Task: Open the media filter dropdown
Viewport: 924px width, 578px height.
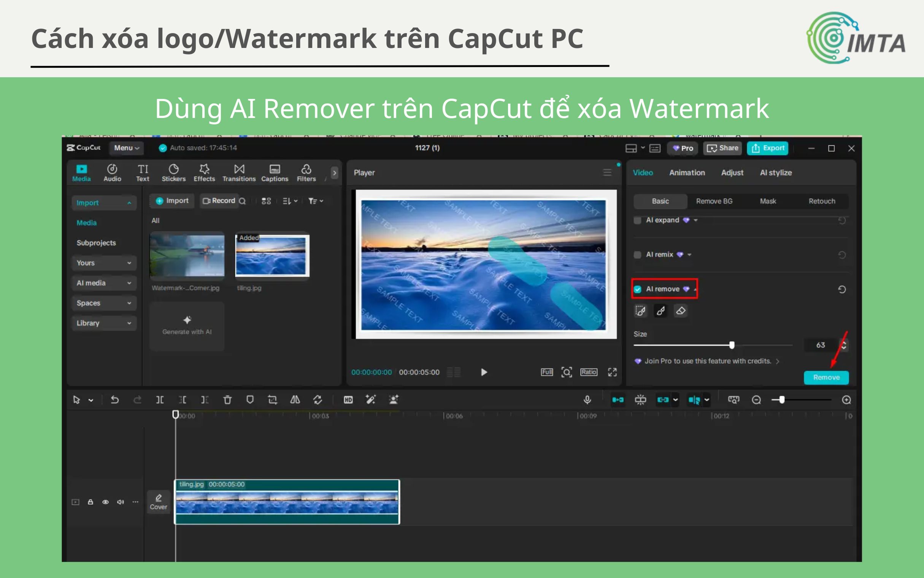Action: tap(316, 201)
